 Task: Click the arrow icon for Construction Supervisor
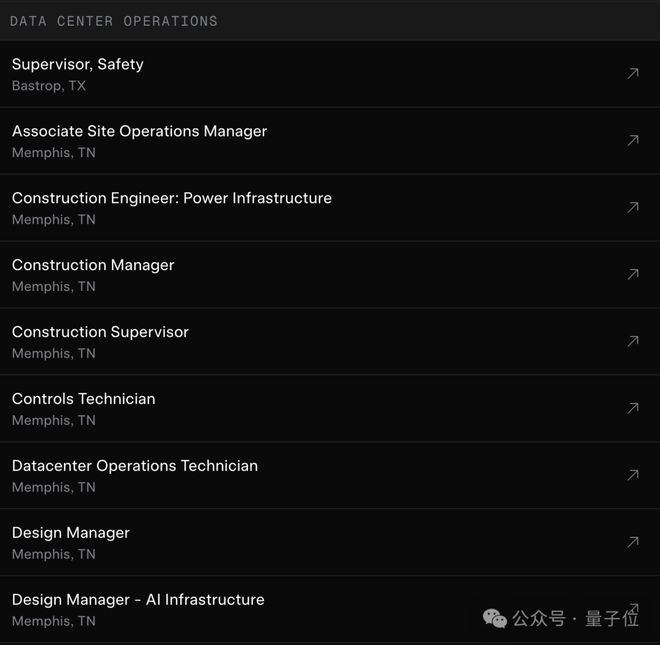coord(632,342)
